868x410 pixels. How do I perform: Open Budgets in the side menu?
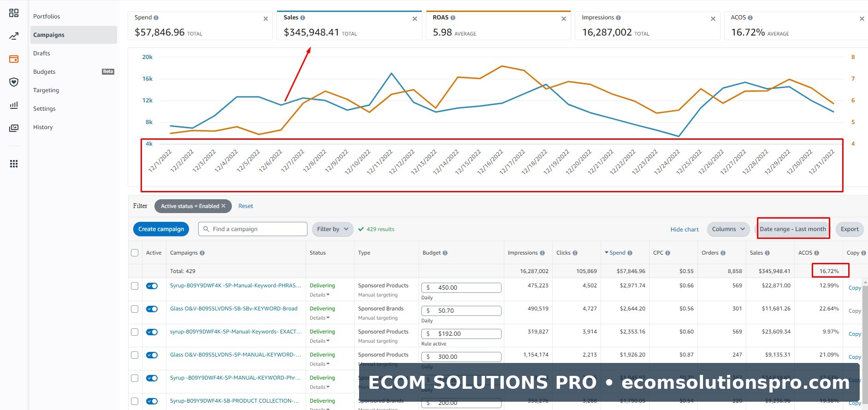pyautogui.click(x=44, y=71)
